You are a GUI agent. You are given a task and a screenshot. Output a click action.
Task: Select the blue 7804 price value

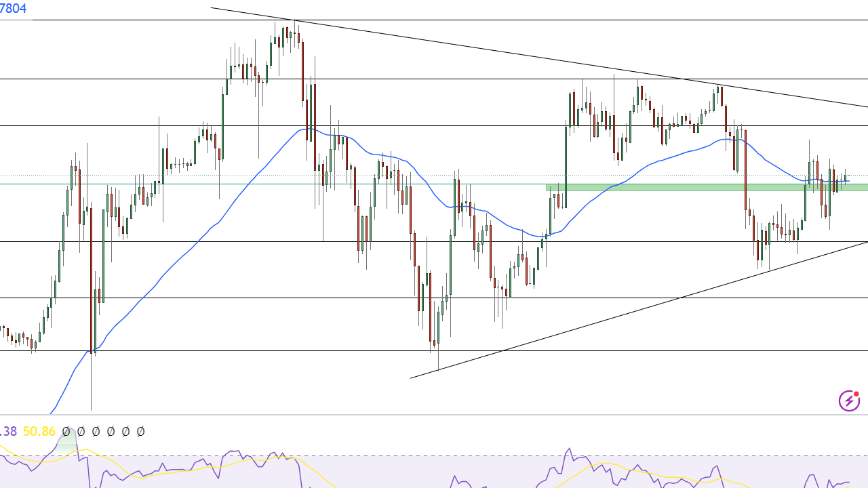(x=13, y=8)
